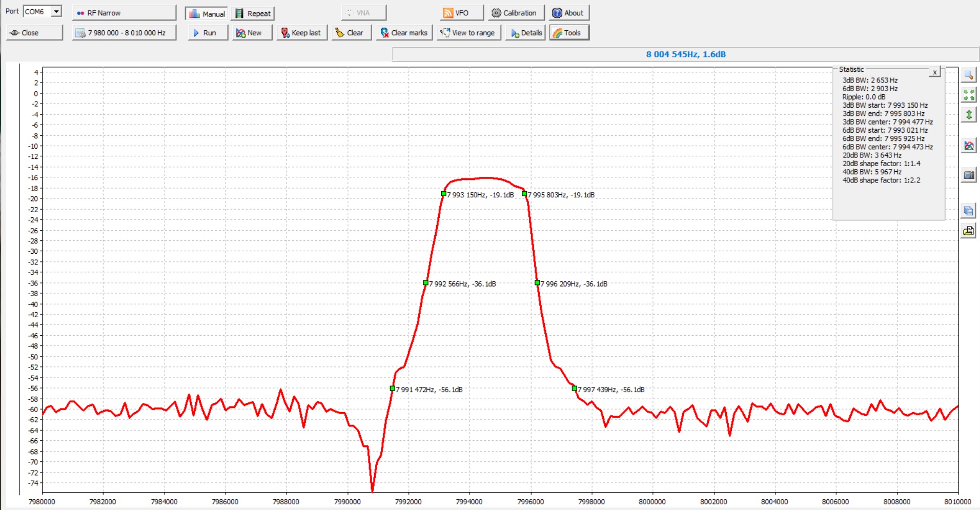Viewport: 980px width, 510px height.
Task: Toggle Repeat sweep mode
Action: 253,14
